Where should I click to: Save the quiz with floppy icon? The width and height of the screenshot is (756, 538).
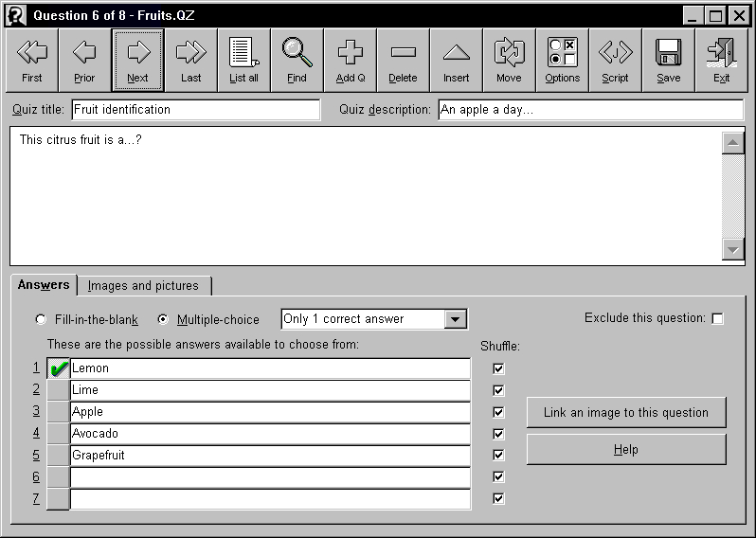[x=668, y=61]
